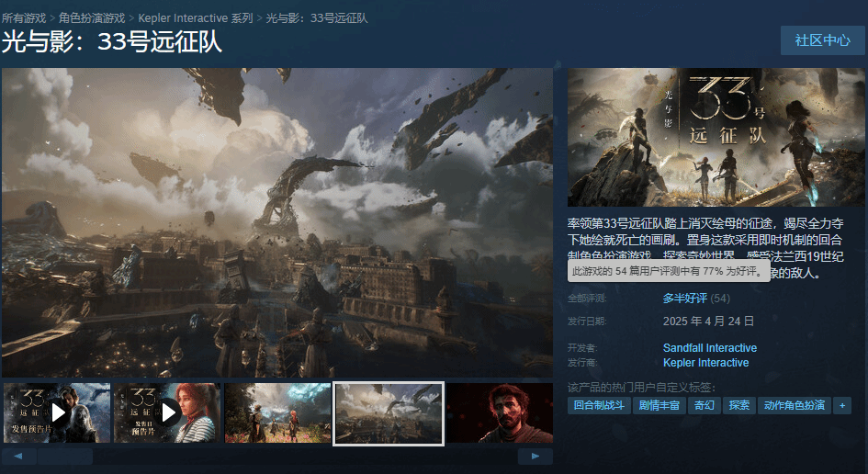Click the 发行日期 label
Image resolution: width=868 pixels, height=474 pixels.
pyautogui.click(x=587, y=322)
